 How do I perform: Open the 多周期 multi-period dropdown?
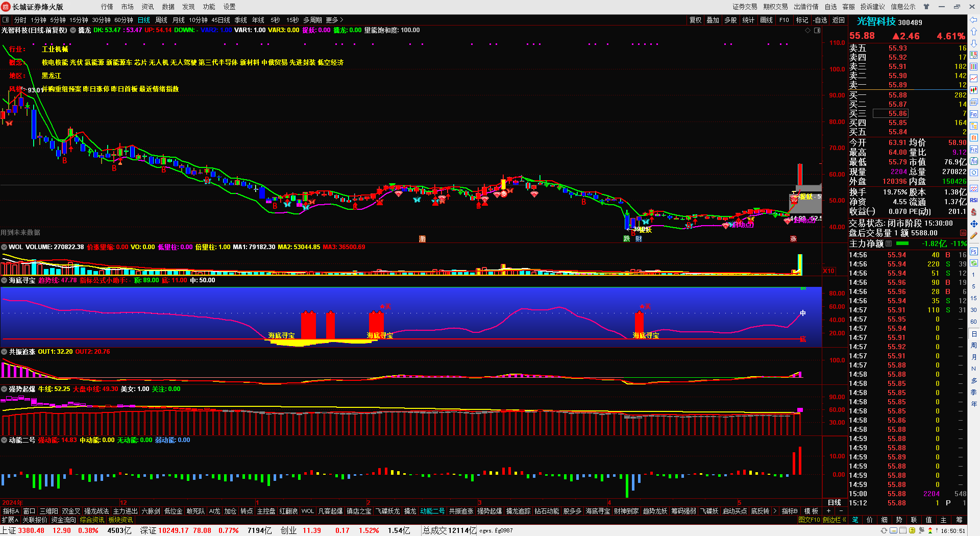click(x=312, y=20)
